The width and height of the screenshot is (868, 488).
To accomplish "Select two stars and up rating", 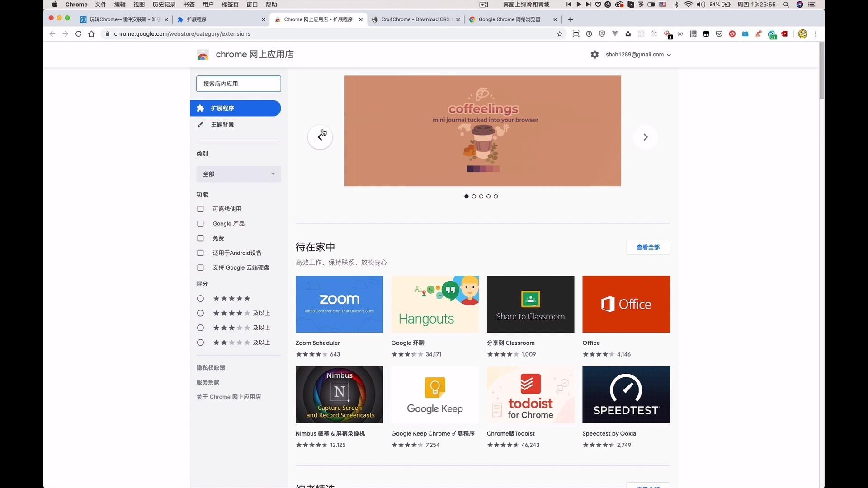I will point(200,343).
